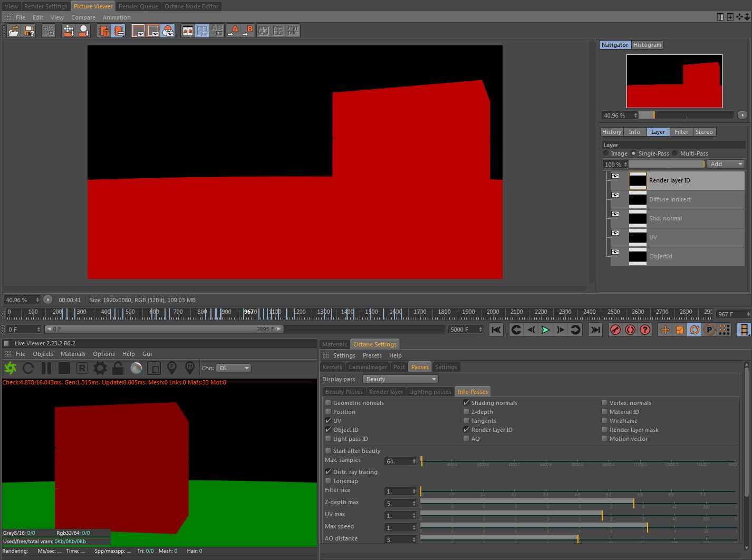Select the Multi-Pass radio button

675,153
